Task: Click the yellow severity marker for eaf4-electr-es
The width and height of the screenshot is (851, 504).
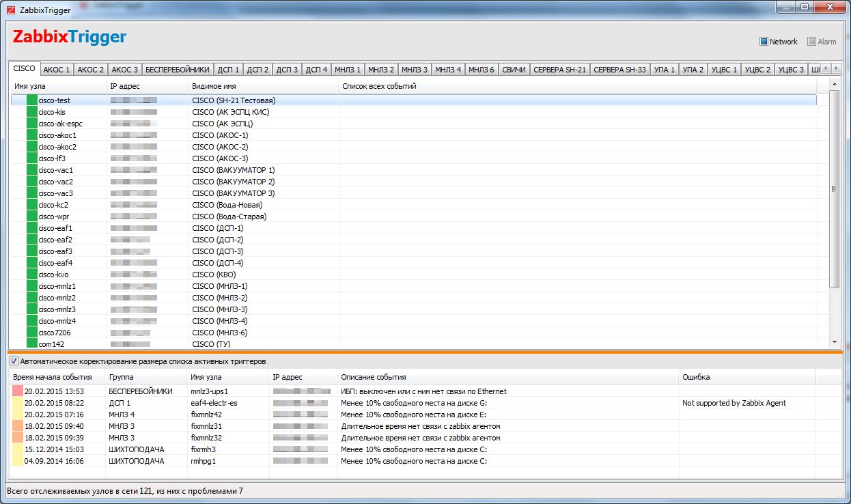Action: [x=18, y=403]
